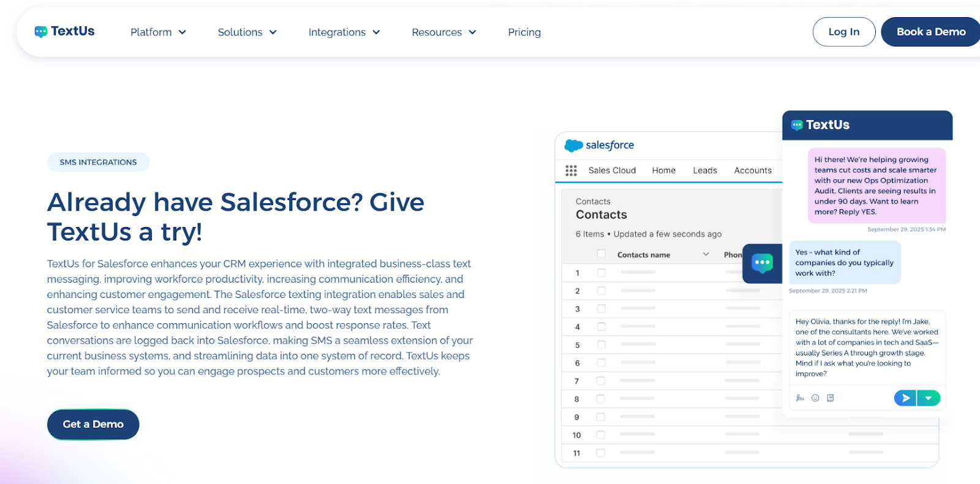
Task: Open the Salesforce app launcher grid icon
Action: click(x=571, y=171)
